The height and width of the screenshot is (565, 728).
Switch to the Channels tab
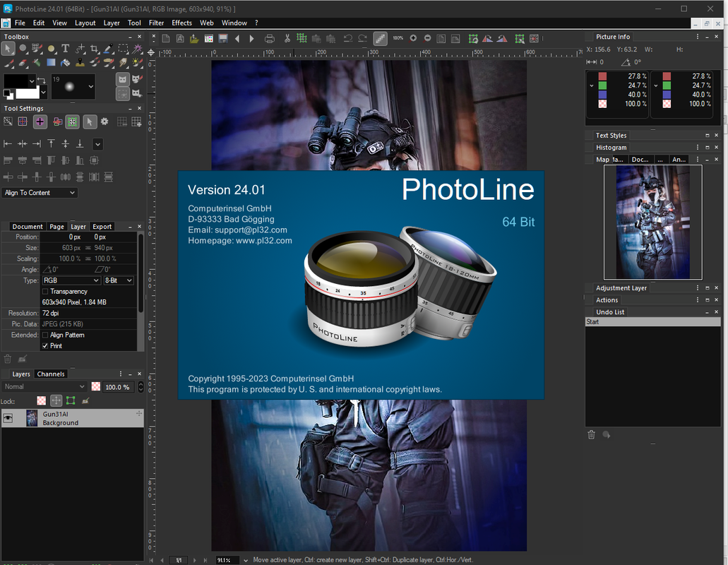coord(51,374)
